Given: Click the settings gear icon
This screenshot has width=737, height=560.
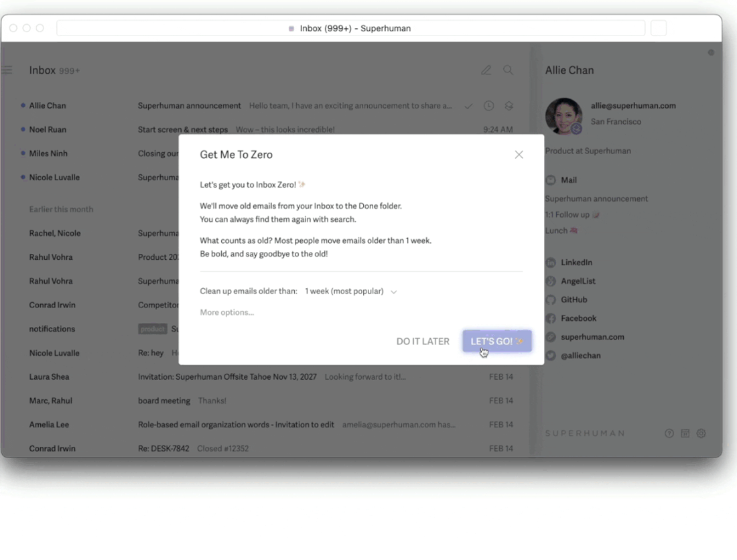Looking at the screenshot, I should click(x=701, y=433).
